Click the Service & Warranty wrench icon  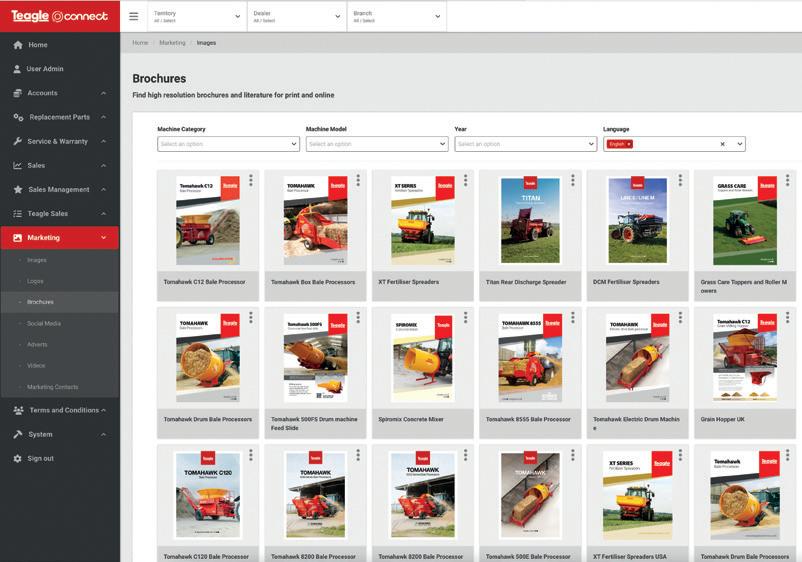tap(17, 141)
